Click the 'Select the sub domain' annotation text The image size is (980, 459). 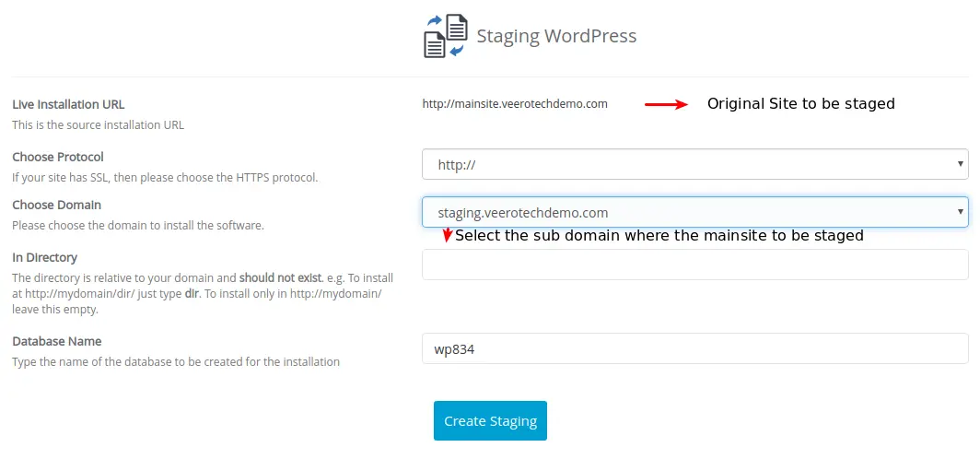coord(659,236)
